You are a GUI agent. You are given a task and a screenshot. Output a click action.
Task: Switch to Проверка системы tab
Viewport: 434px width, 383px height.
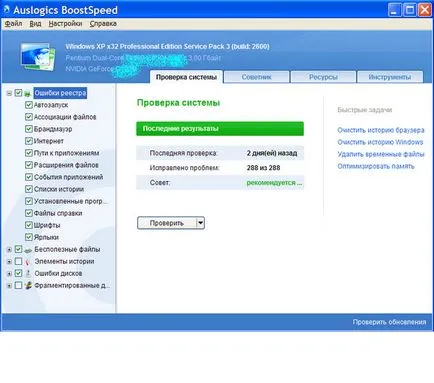[x=186, y=77]
